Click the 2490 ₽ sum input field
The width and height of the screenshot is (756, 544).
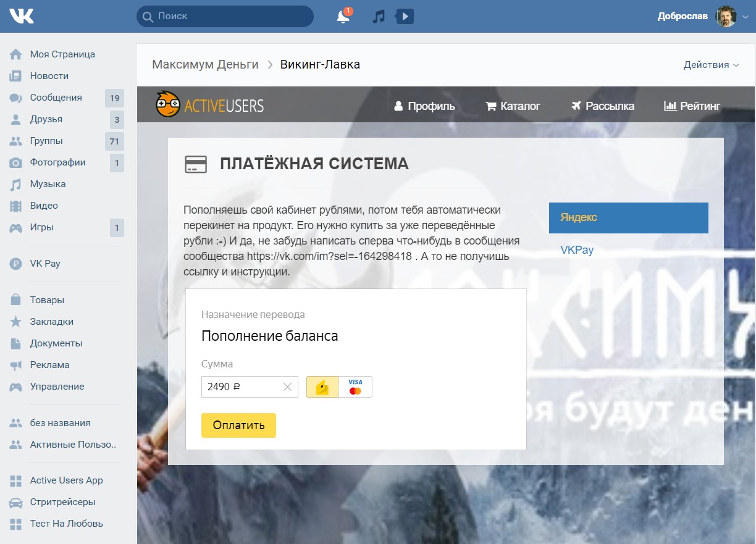250,387
